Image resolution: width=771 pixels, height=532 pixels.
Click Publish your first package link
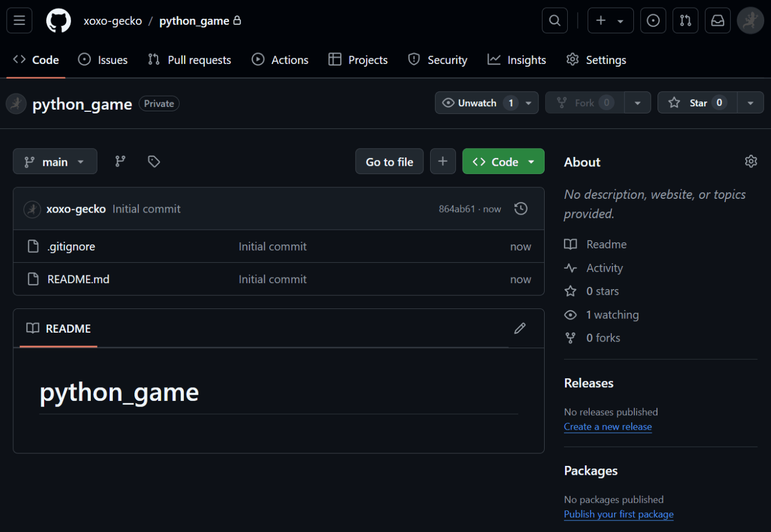pyautogui.click(x=619, y=514)
